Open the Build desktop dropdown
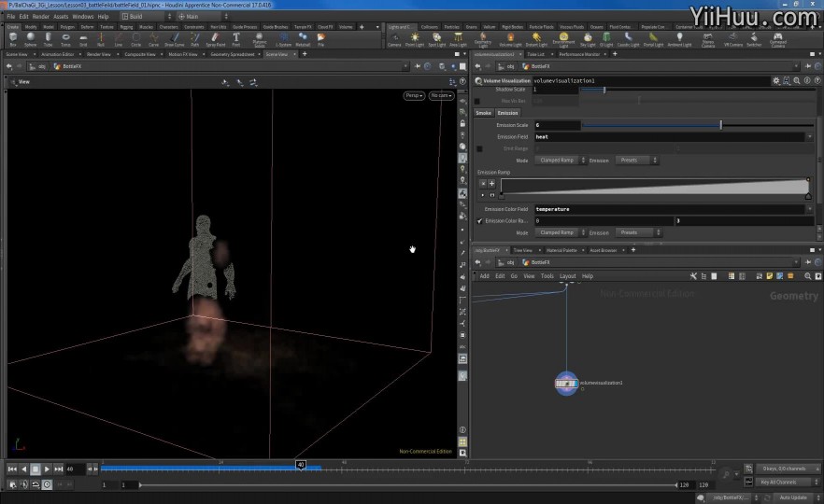 point(146,16)
